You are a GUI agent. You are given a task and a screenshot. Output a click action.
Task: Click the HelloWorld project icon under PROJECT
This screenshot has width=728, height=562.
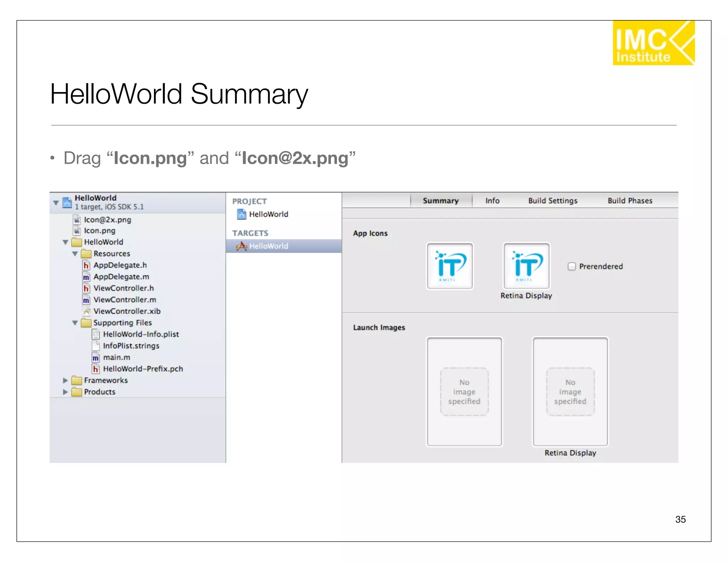click(x=242, y=214)
